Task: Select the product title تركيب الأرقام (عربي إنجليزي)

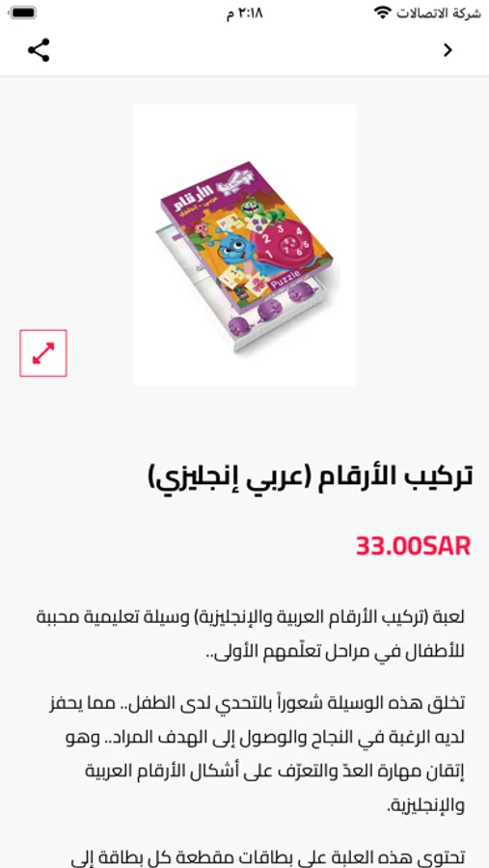Action: coord(311,477)
